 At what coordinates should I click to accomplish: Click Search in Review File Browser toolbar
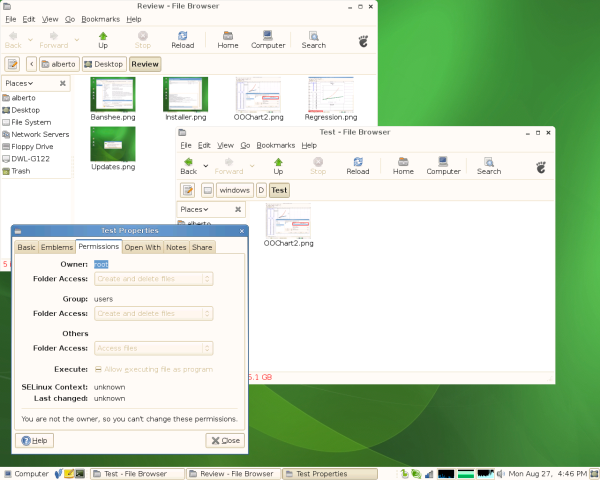313,40
